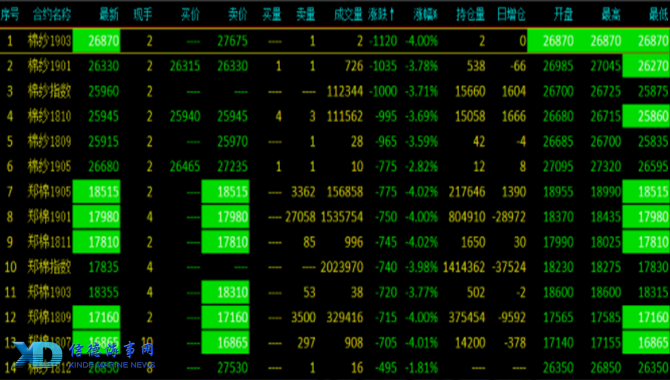Click the XD Xinde Marine News logo

coord(84,355)
